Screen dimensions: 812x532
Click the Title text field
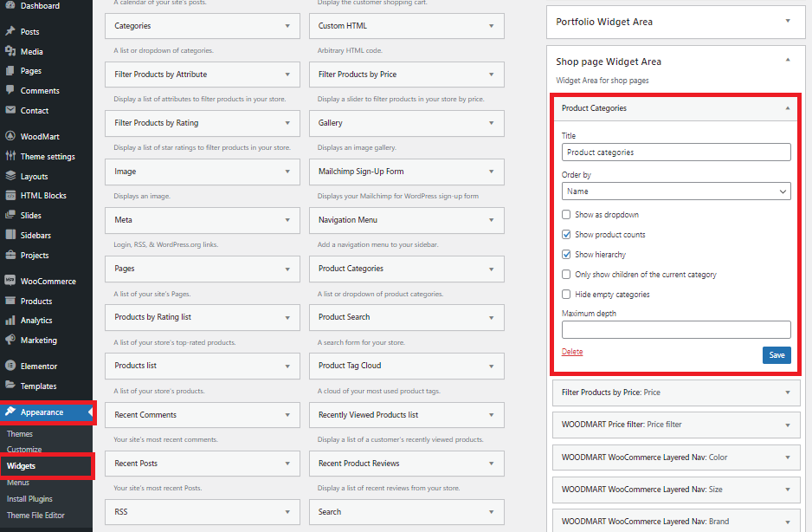(676, 152)
